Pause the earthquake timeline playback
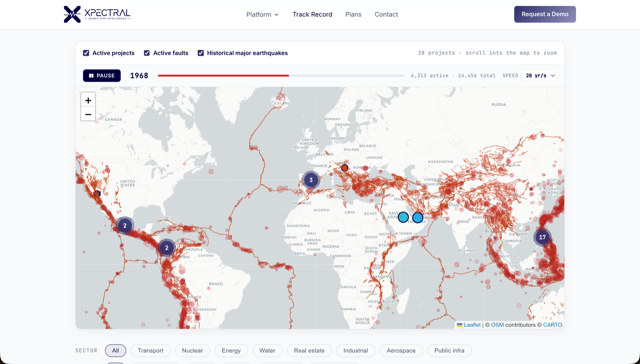Image resolution: width=640 pixels, height=364 pixels. [102, 76]
